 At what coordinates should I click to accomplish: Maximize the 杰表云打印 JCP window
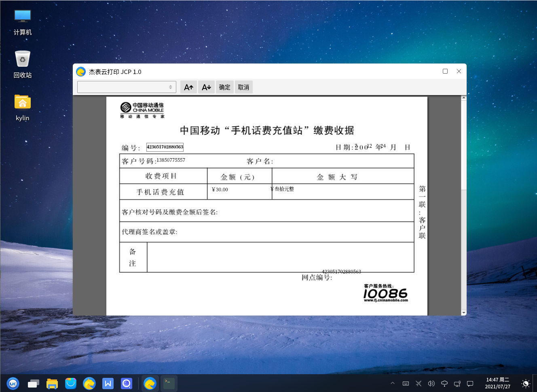[x=445, y=71]
